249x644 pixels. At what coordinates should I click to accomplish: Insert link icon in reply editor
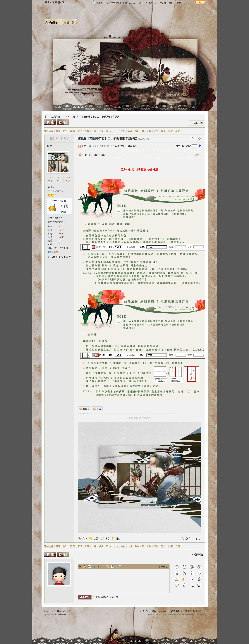click(94, 566)
